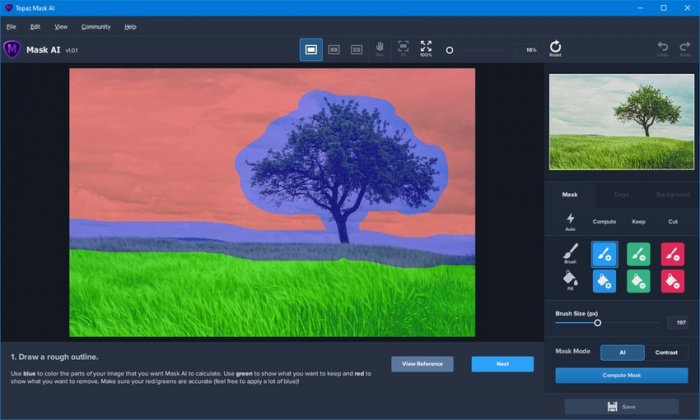Open the File menu
Image resolution: width=700 pixels, height=420 pixels.
point(11,27)
